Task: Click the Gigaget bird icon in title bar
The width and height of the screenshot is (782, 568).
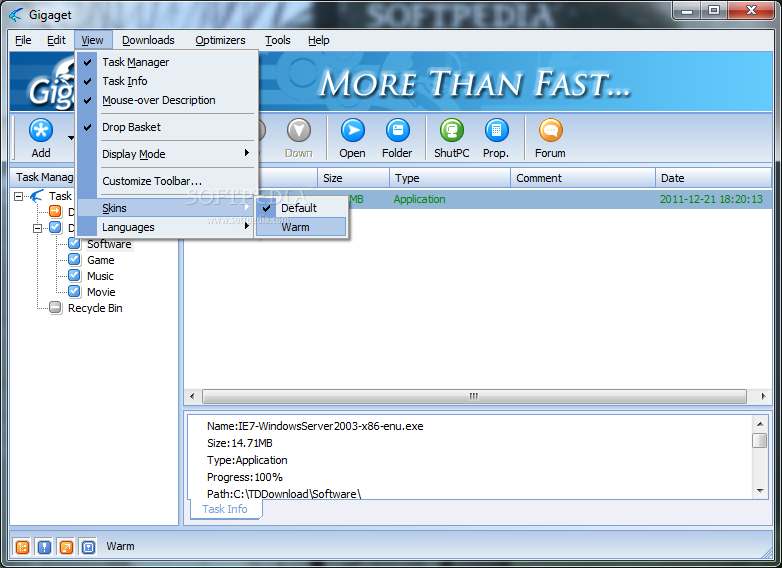Action: (x=16, y=14)
